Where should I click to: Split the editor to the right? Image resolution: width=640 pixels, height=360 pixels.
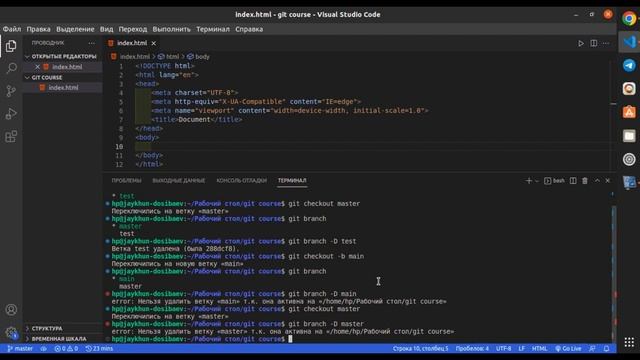tap(593, 43)
